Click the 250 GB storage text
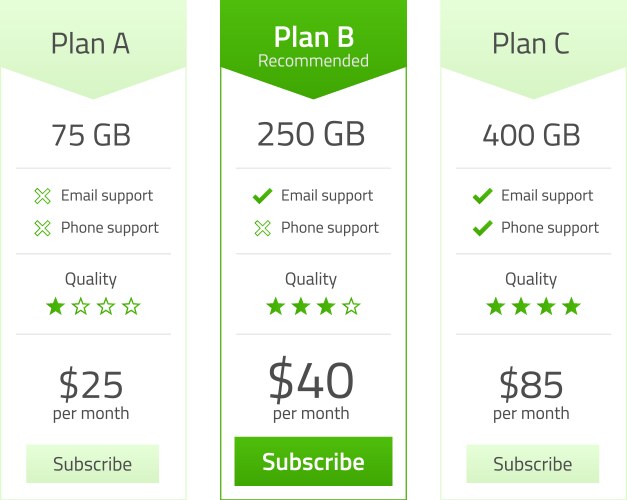The width and height of the screenshot is (627, 500). (311, 135)
